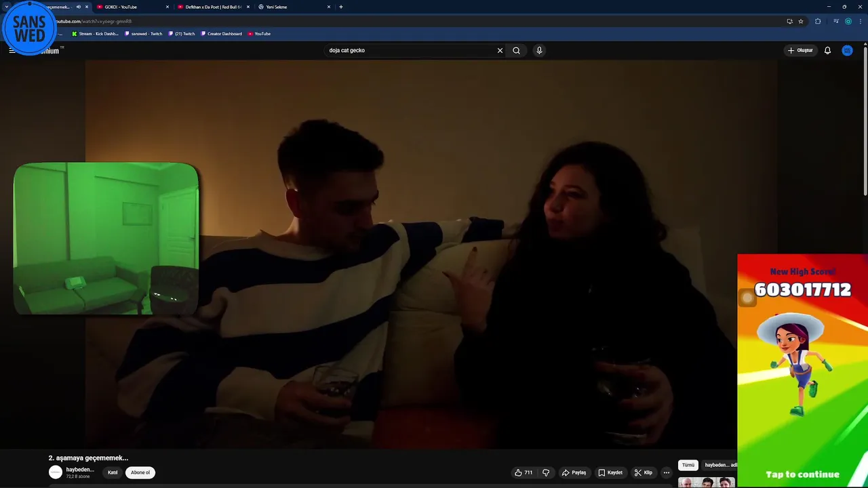Mute the playing tab via speaker icon
The image size is (868, 488).
(x=78, y=7)
